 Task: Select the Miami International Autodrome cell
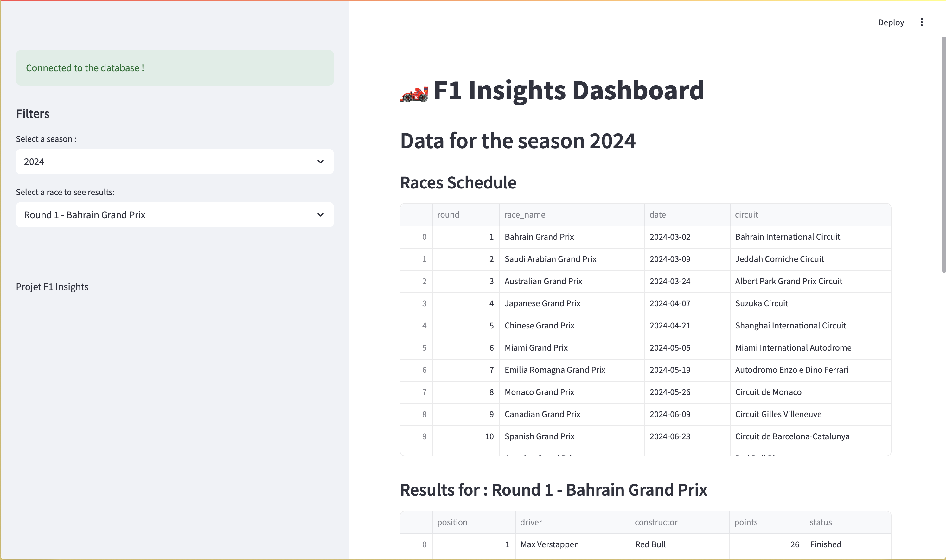click(810, 348)
